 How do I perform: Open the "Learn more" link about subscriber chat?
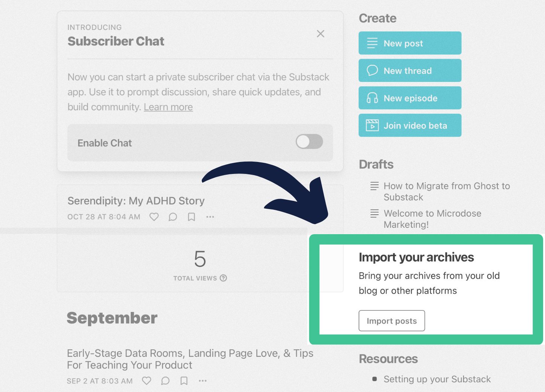[x=168, y=107]
